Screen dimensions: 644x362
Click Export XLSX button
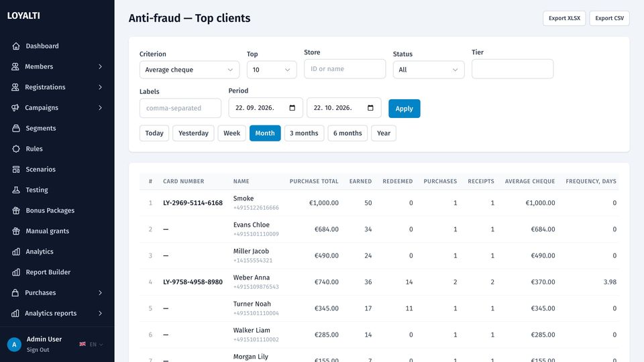point(564,18)
